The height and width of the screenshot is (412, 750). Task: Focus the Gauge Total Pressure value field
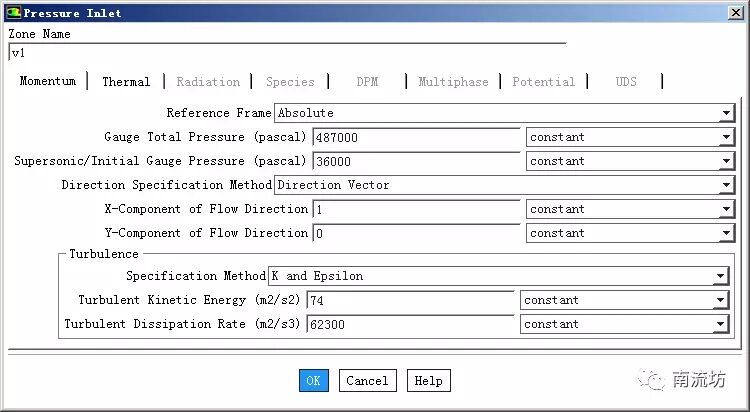417,137
